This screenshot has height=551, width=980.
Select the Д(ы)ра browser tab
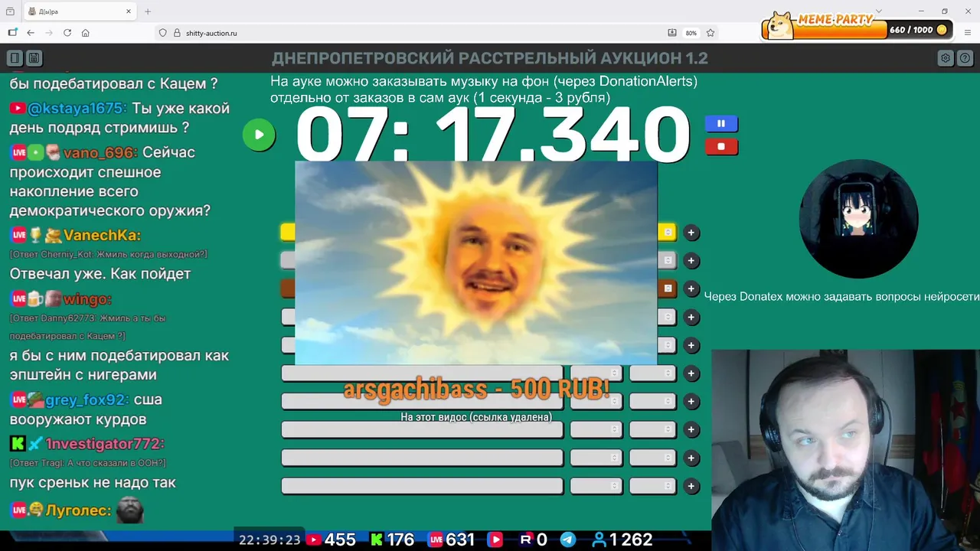coord(81,11)
